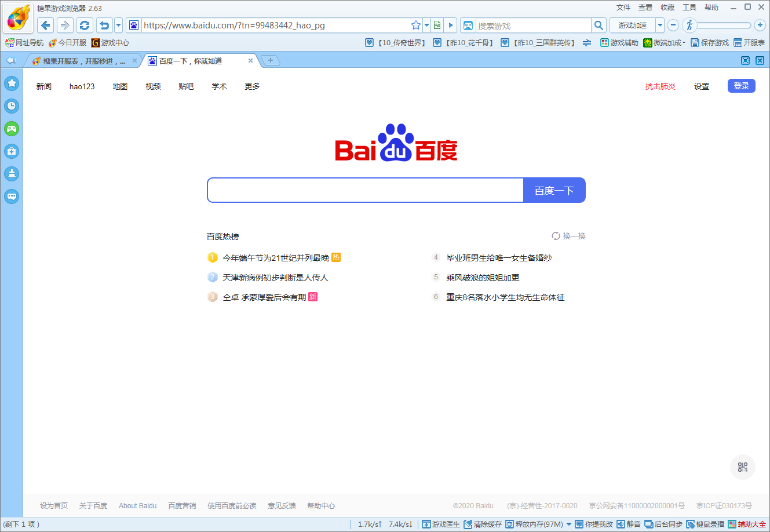Open the dropdown next to bookmark star
This screenshot has height=532, width=770.
426,25
